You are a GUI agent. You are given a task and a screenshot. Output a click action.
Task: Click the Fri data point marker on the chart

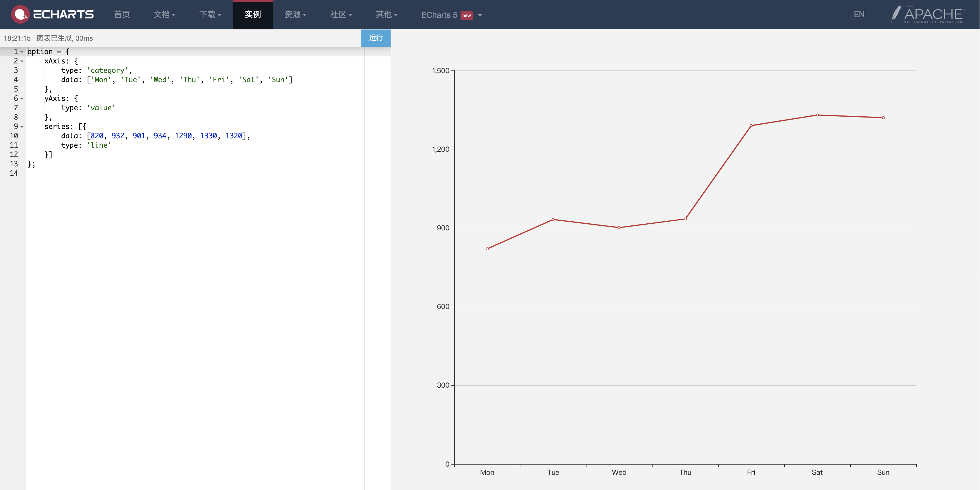point(751,125)
